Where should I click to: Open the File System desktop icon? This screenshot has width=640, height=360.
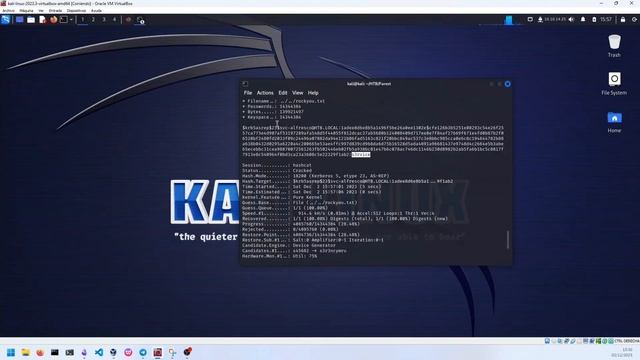click(614, 83)
